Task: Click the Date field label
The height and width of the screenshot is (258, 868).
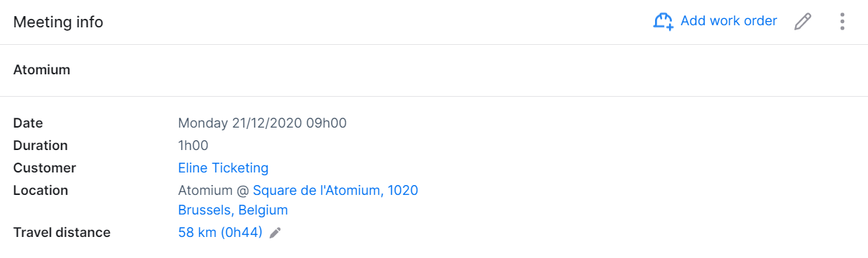Action: click(28, 123)
